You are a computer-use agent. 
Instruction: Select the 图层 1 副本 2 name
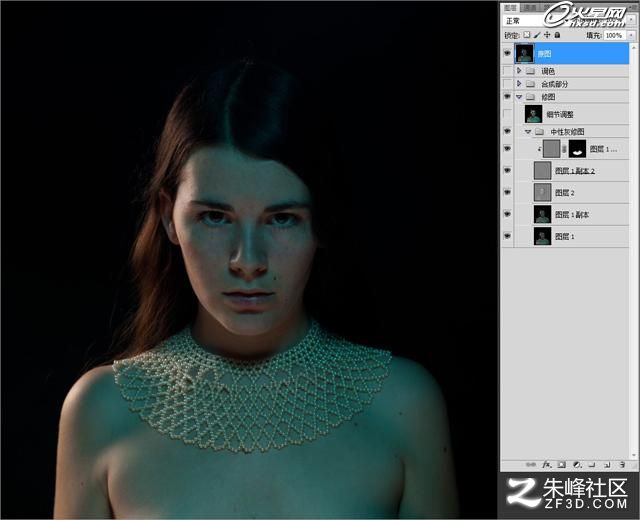[575, 171]
